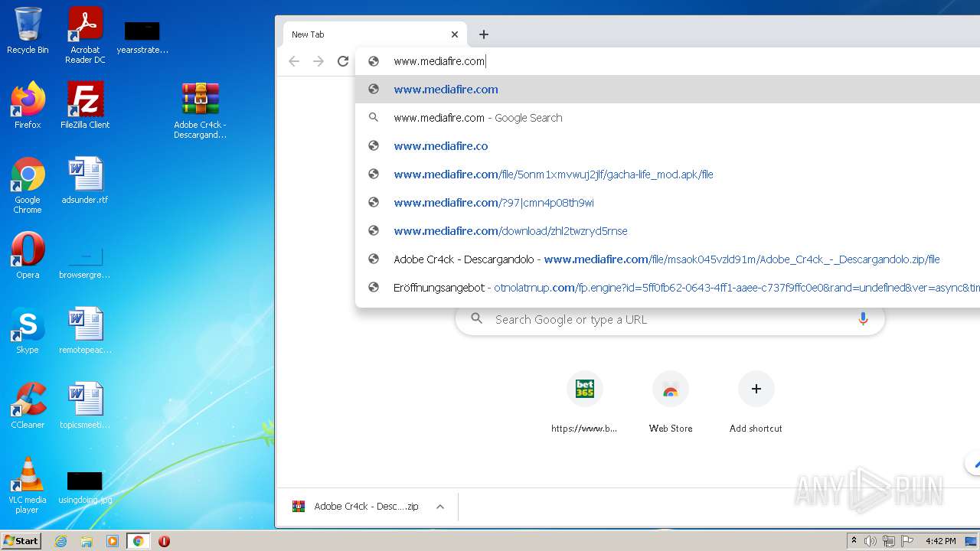
Task: Open a new tab with plus button
Action: coord(484,34)
